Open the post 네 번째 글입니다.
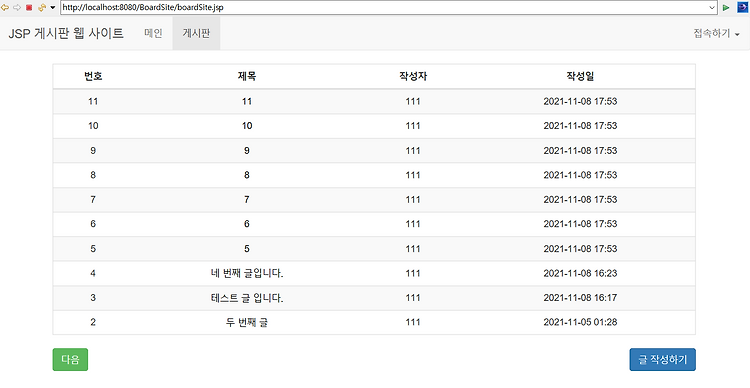The height and width of the screenshot is (388, 750). click(247, 273)
